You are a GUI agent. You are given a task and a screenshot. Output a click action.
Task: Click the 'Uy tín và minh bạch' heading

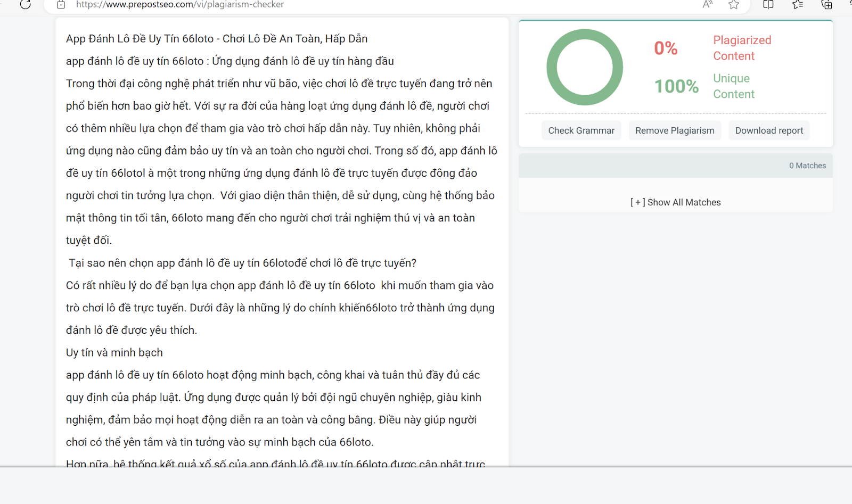[x=114, y=352]
